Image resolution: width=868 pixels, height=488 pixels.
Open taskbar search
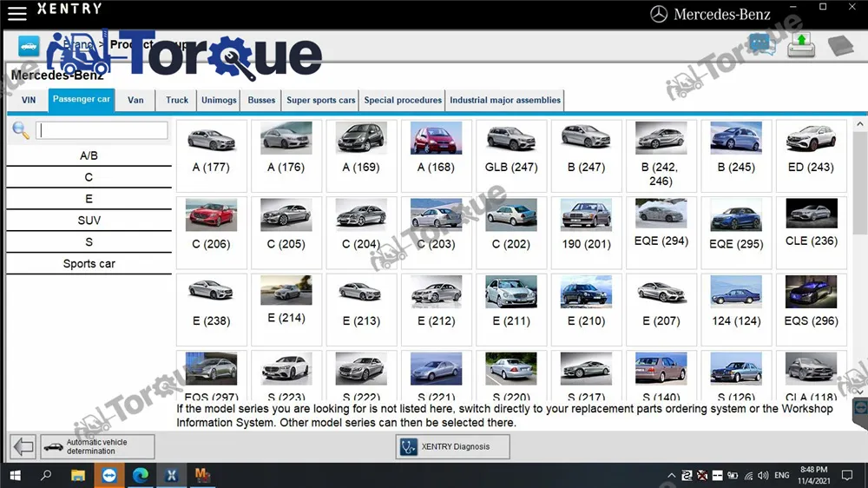46,475
